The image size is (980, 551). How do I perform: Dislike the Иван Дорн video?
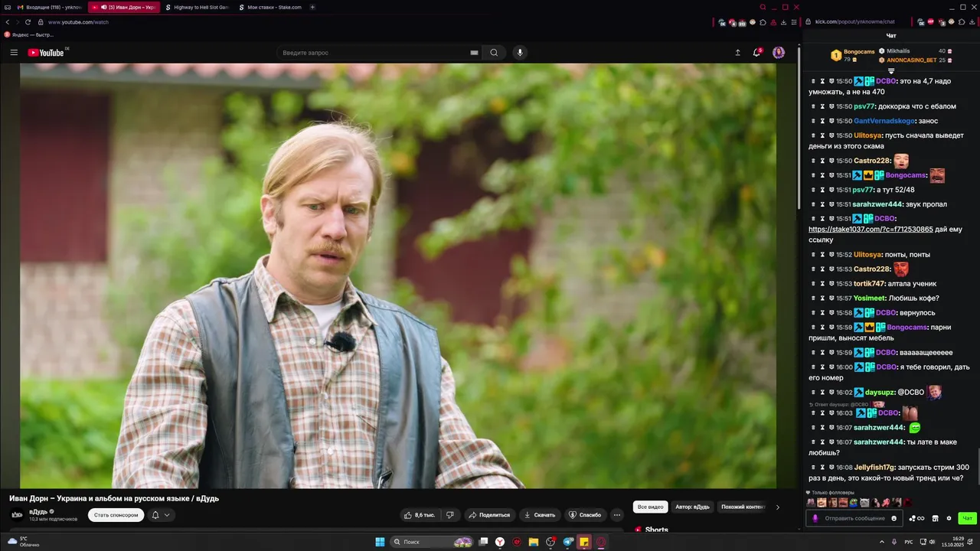(450, 515)
